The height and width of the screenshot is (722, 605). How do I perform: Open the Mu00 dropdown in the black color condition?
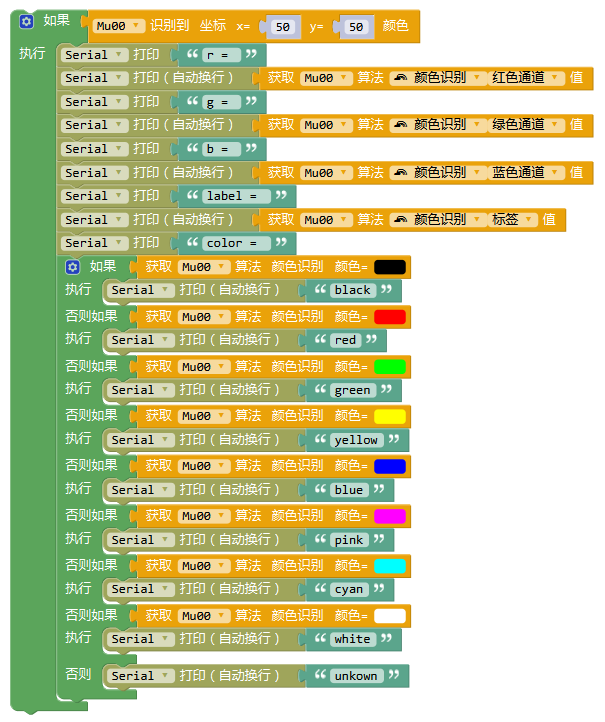pyautogui.click(x=204, y=267)
